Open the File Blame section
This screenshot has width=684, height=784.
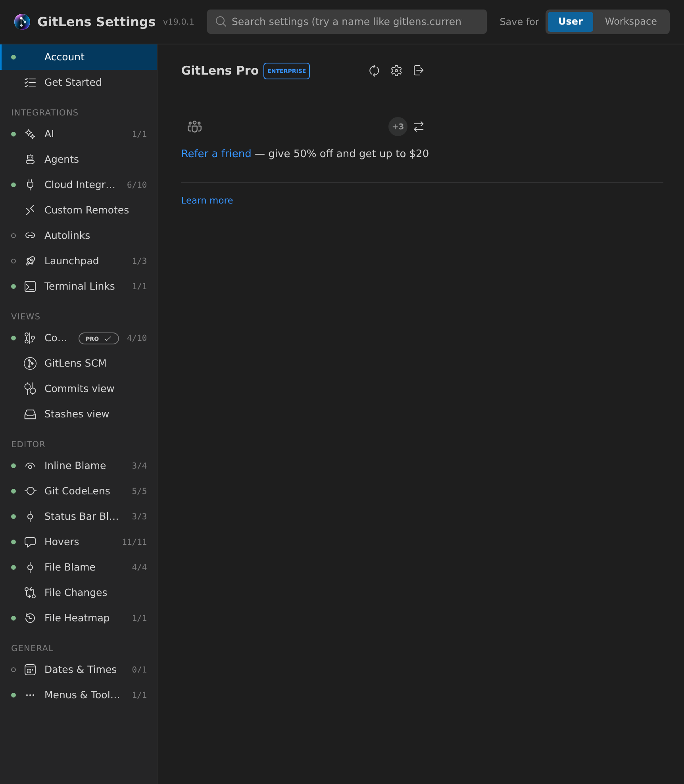pos(79,567)
